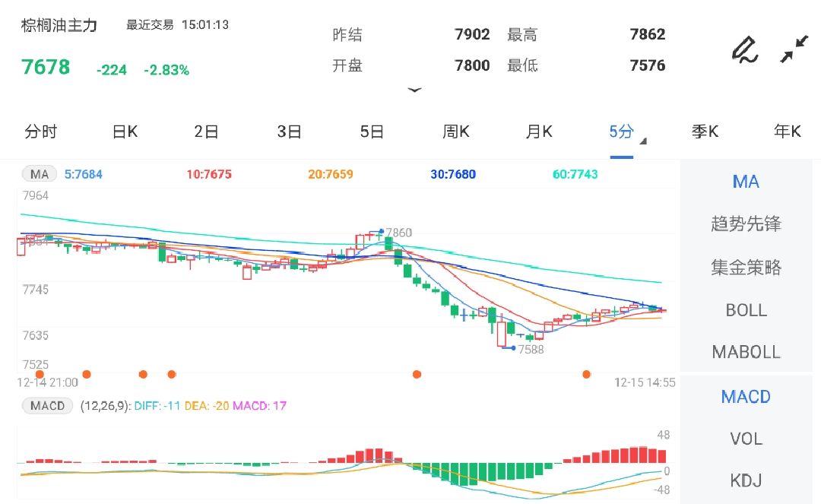Select the 2日 tab

pos(206,132)
